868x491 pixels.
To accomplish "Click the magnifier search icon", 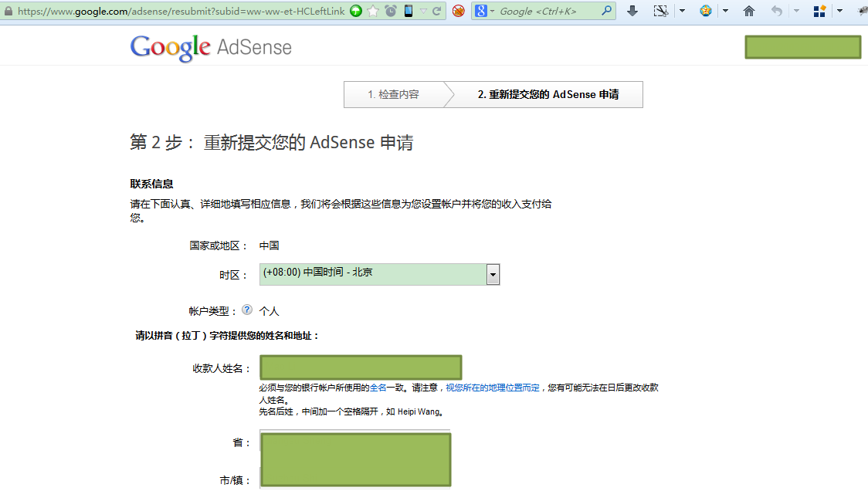I will pyautogui.click(x=607, y=11).
